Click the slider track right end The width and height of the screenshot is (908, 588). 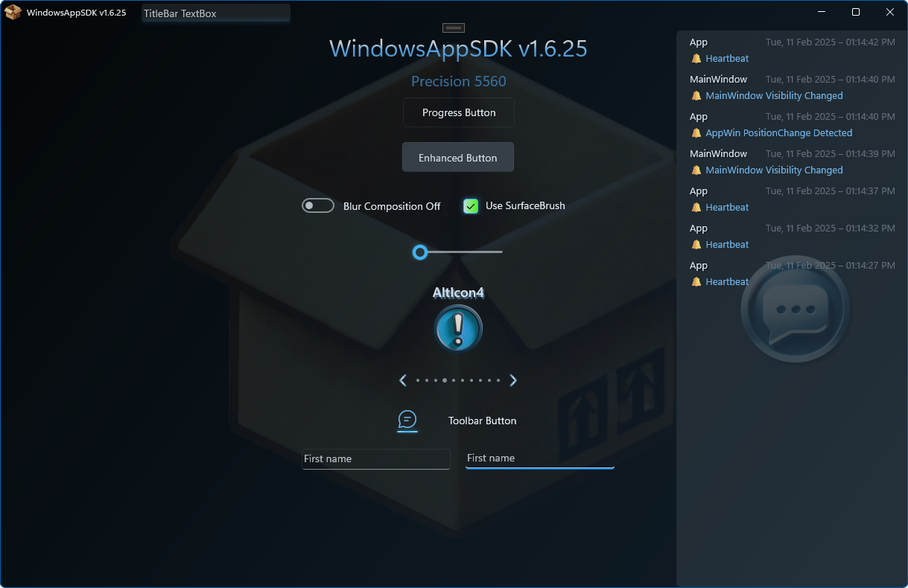pyautogui.click(x=500, y=252)
